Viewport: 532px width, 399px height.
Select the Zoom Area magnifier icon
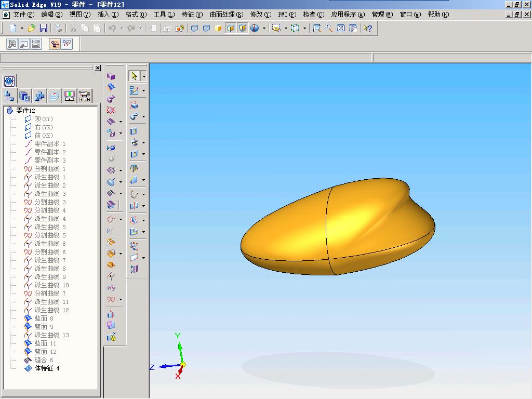click(x=316, y=28)
